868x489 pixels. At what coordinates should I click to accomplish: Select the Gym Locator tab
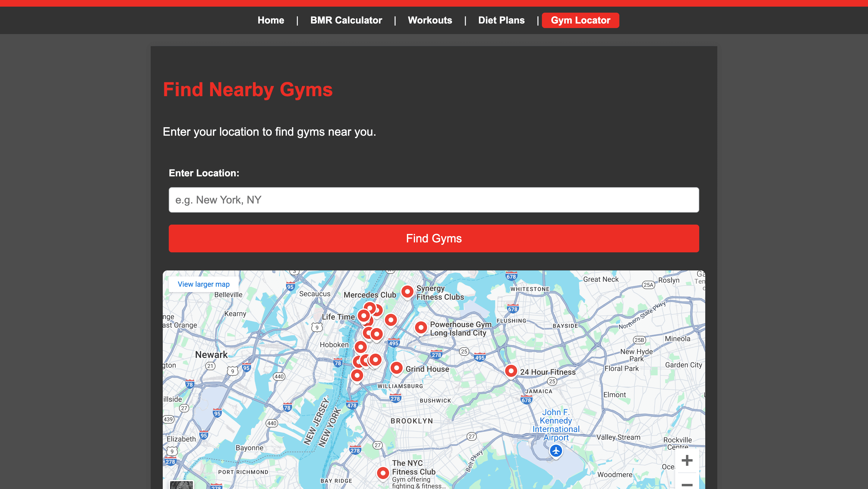pos(580,20)
